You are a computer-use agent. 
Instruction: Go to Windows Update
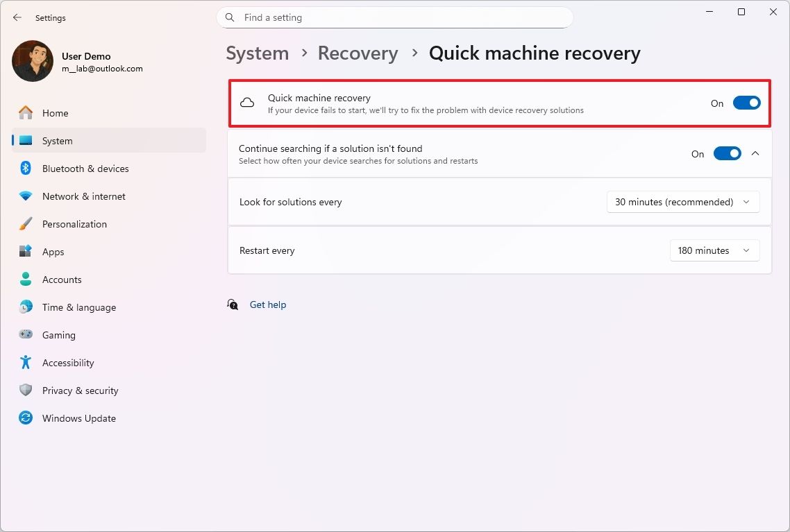[x=78, y=418]
